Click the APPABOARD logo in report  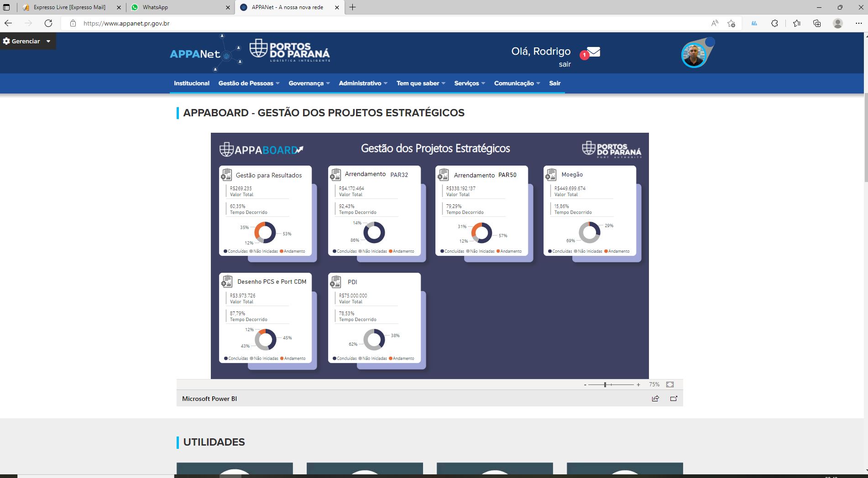(261, 150)
